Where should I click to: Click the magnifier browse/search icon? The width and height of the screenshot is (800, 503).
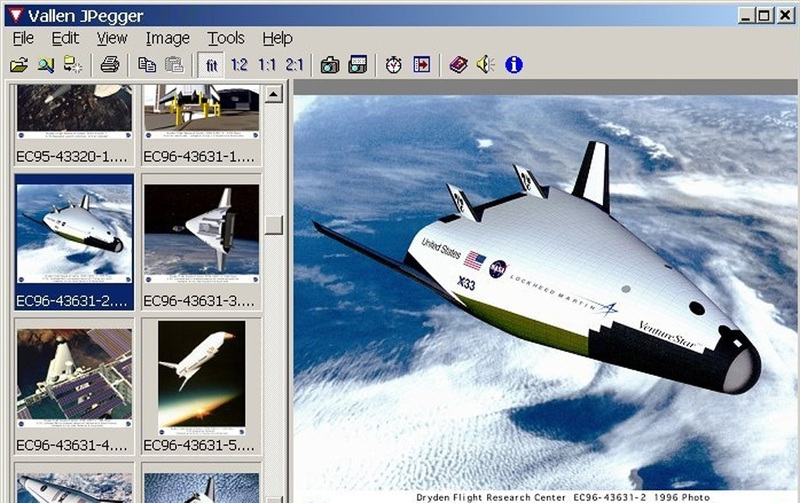point(46,65)
